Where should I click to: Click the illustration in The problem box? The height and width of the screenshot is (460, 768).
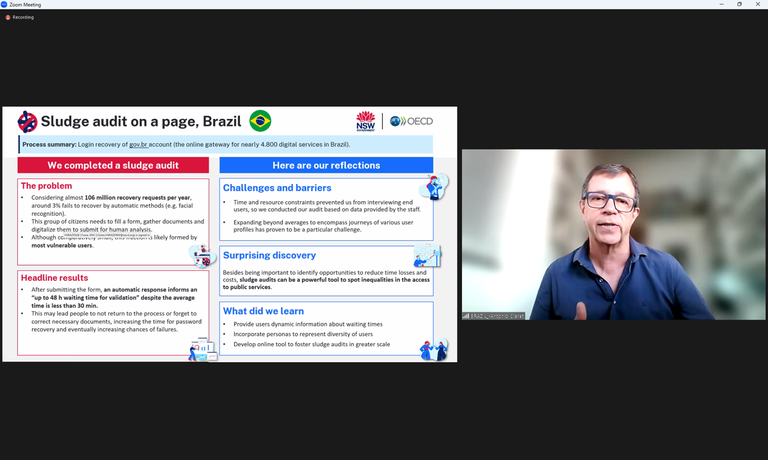click(x=202, y=256)
